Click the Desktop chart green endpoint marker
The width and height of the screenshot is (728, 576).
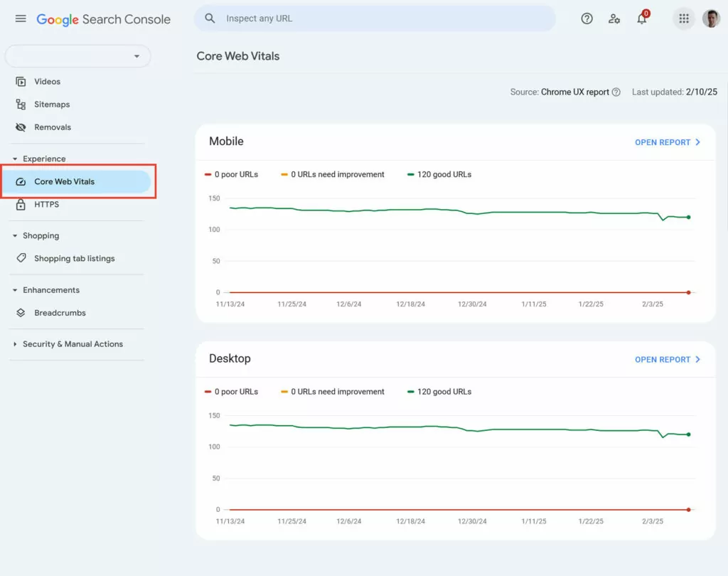pyautogui.click(x=688, y=434)
